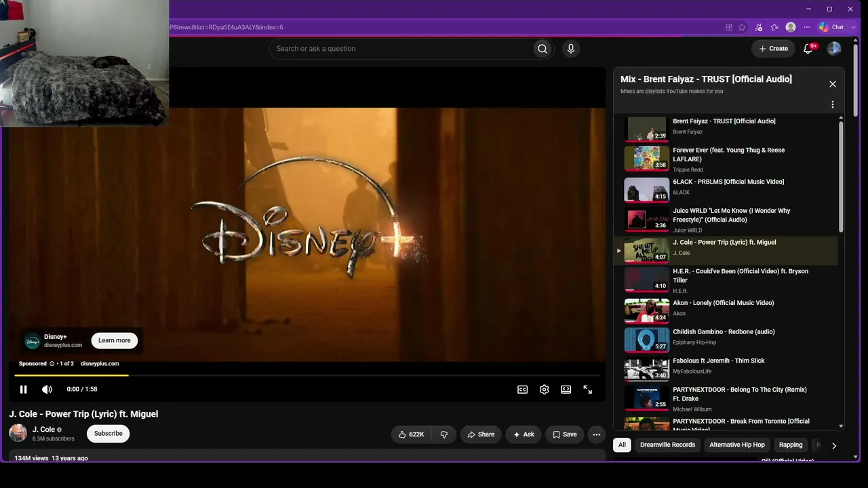This screenshot has height=488, width=868.
Task: Pause the playing video
Action: (24, 389)
